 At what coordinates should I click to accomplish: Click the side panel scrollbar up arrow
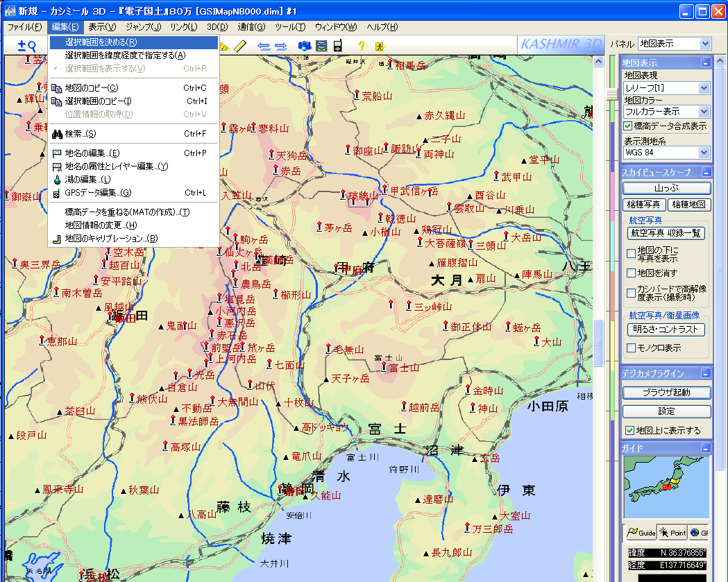click(720, 61)
